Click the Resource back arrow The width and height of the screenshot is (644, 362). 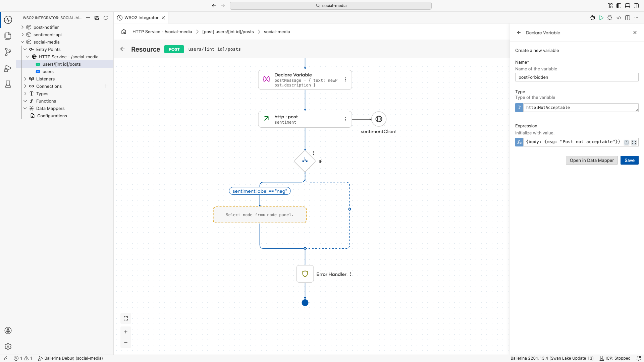click(122, 49)
